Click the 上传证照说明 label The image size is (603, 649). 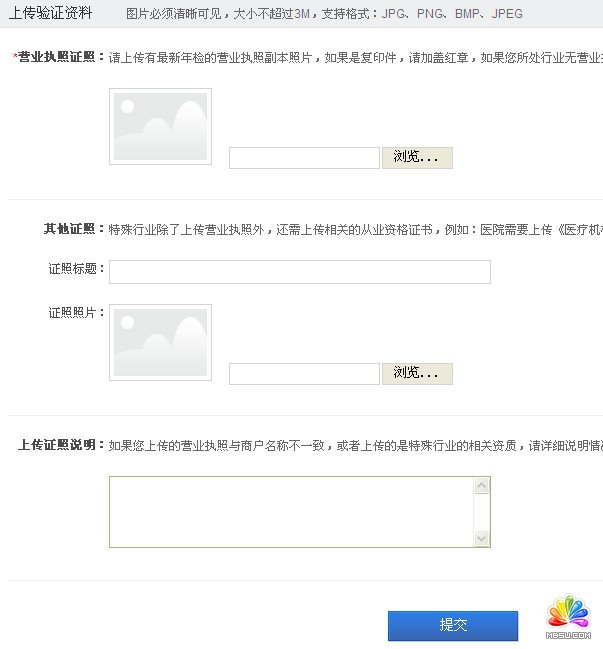(57, 445)
